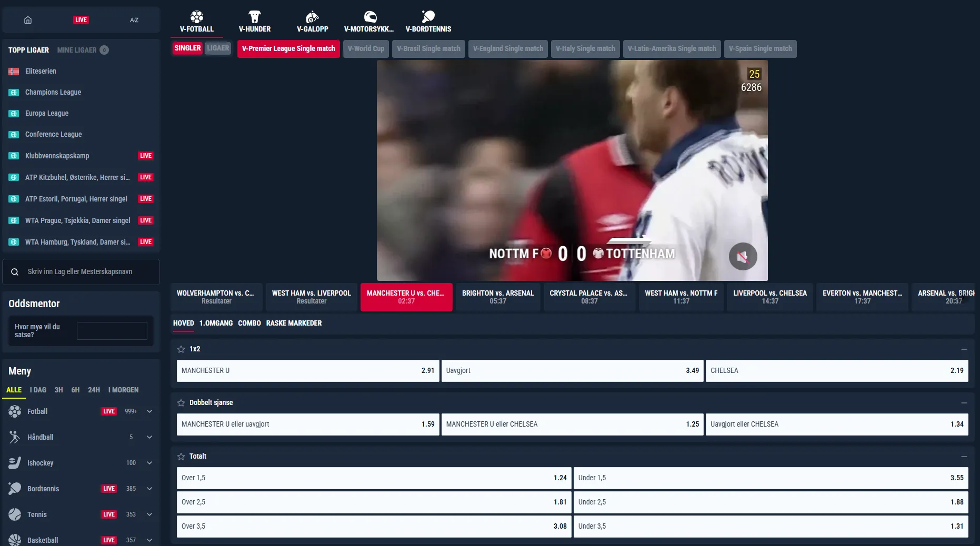Click the Basketball sport icon

(x=15, y=540)
